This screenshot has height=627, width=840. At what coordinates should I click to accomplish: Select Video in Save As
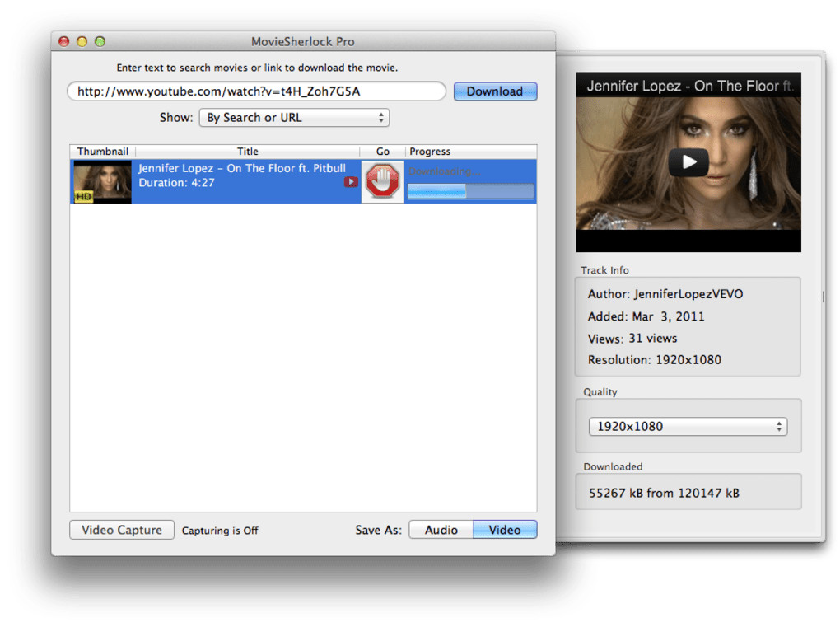pyautogui.click(x=505, y=530)
